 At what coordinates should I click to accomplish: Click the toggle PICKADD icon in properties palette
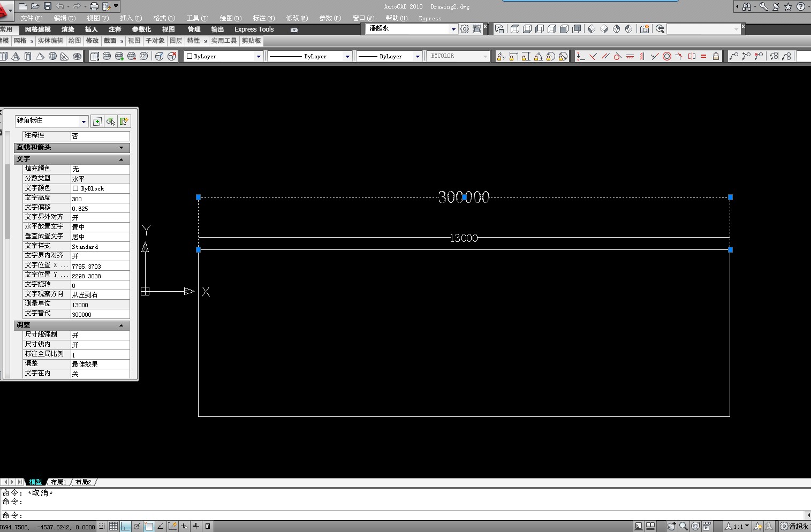coord(97,121)
